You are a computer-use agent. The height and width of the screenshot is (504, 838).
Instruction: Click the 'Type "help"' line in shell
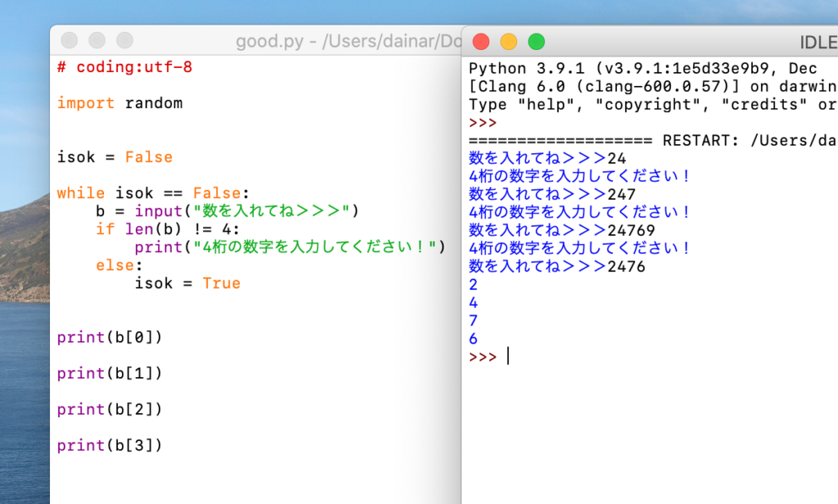pyautogui.click(x=653, y=105)
